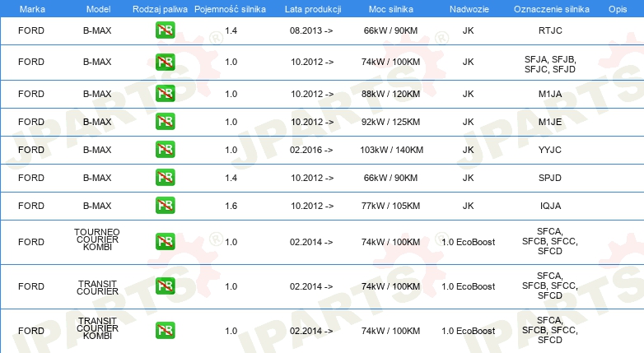Click B-MAX in the RTJC row
Screen dimensions: 644x353
click(97, 30)
